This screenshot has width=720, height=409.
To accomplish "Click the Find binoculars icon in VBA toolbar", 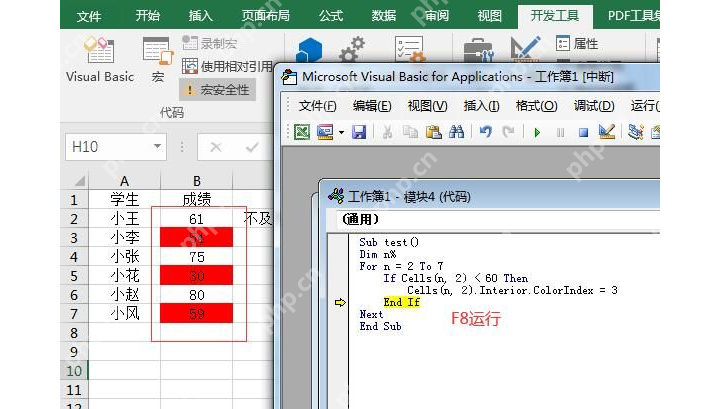I will click(x=456, y=132).
